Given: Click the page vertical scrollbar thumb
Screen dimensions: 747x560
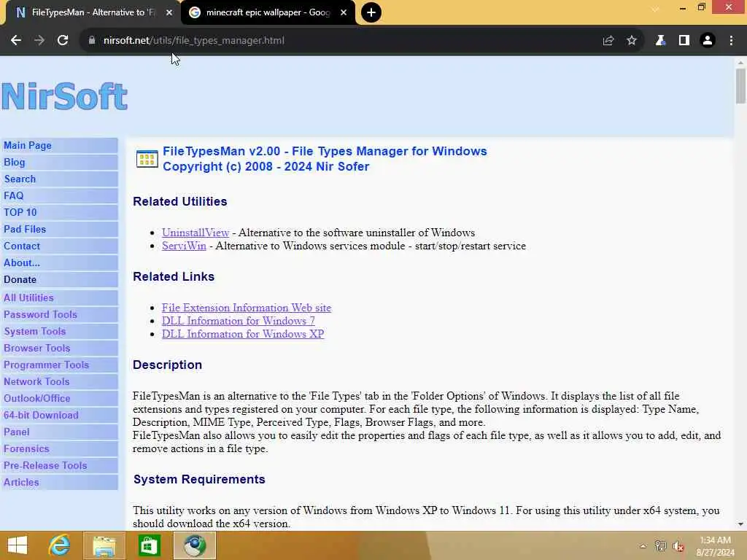Looking at the screenshot, I should point(740,86).
